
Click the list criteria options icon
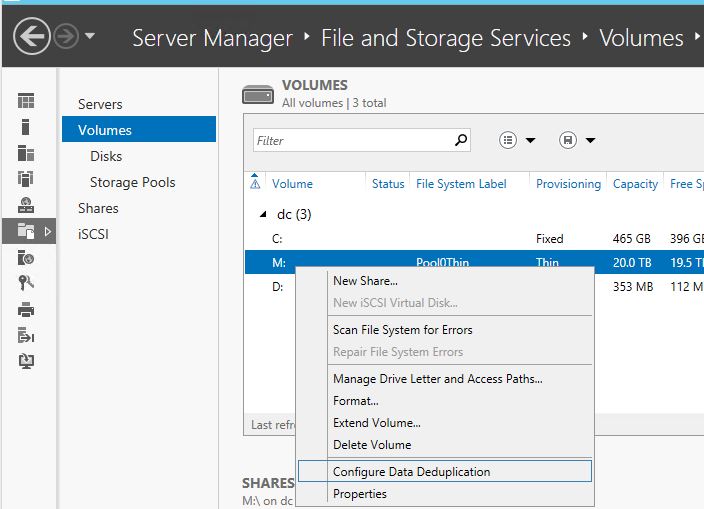click(508, 140)
